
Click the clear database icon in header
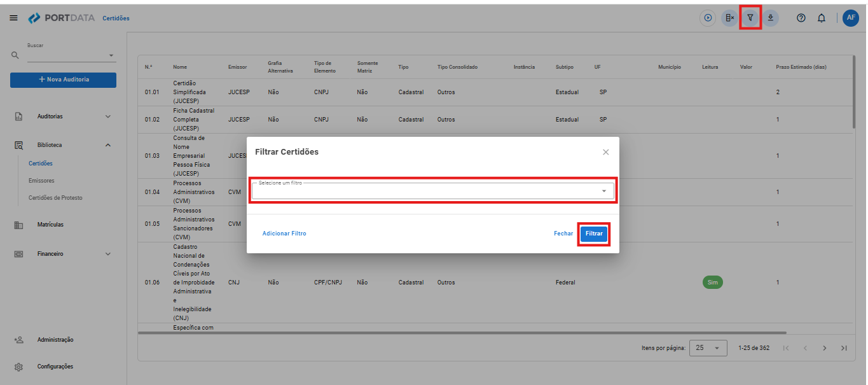point(729,18)
